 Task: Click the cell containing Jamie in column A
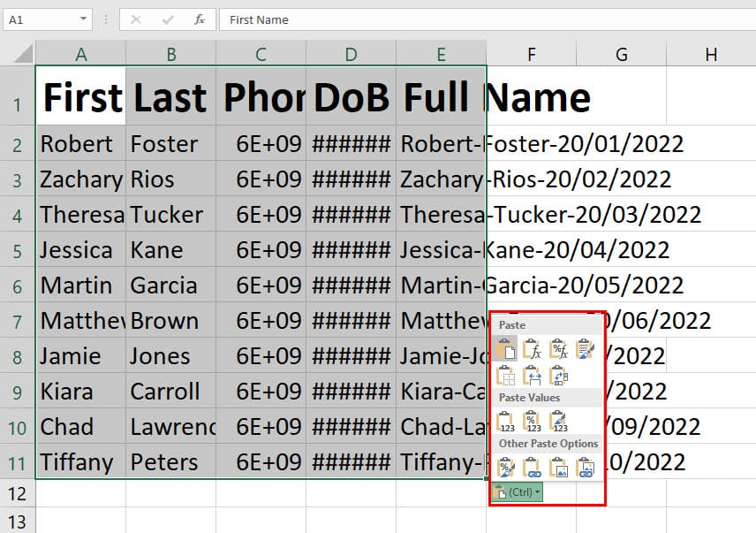[x=80, y=355]
